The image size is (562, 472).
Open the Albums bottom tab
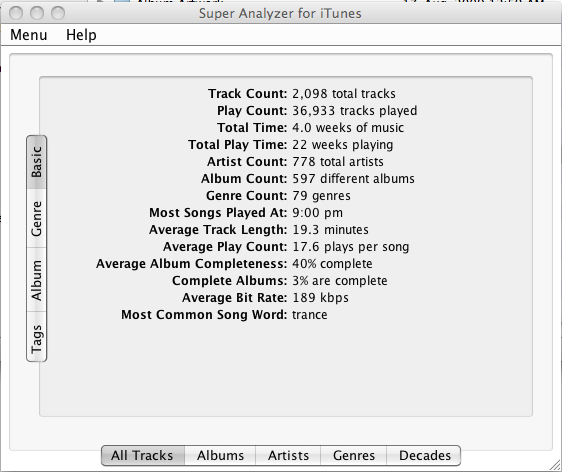[220, 456]
